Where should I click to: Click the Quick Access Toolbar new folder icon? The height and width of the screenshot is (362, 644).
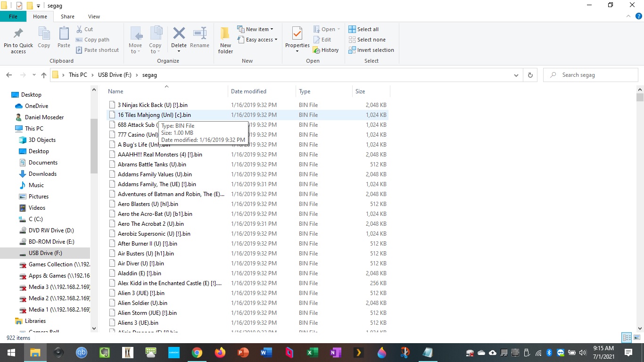click(29, 6)
